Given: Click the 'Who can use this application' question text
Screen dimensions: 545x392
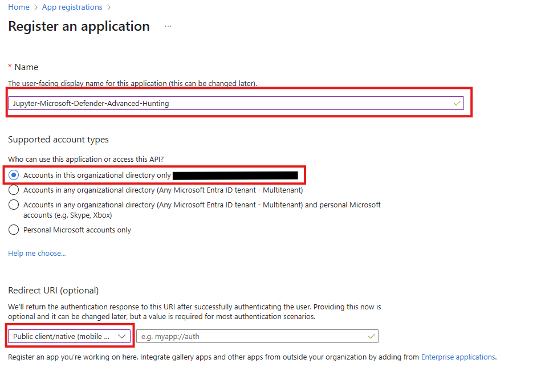Looking at the screenshot, I should coord(86,159).
